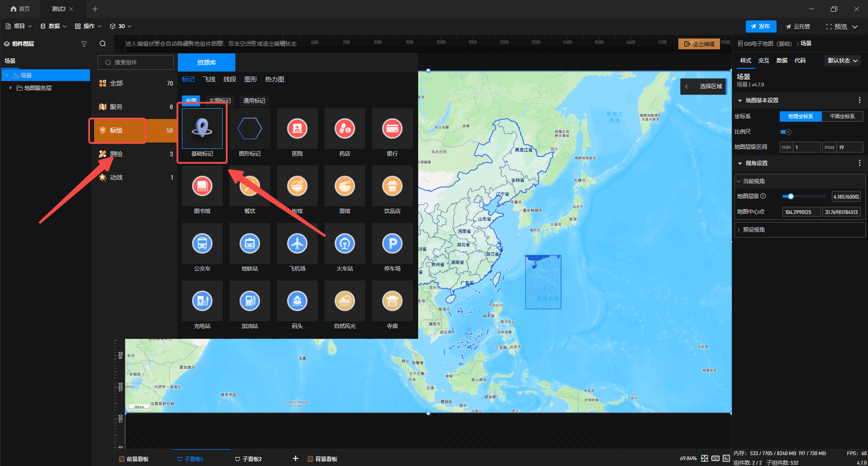Click the 发布 publish button

(x=761, y=26)
